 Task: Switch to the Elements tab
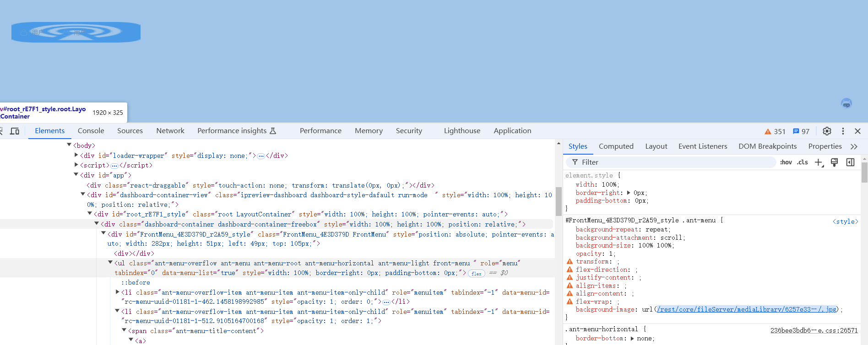click(49, 131)
